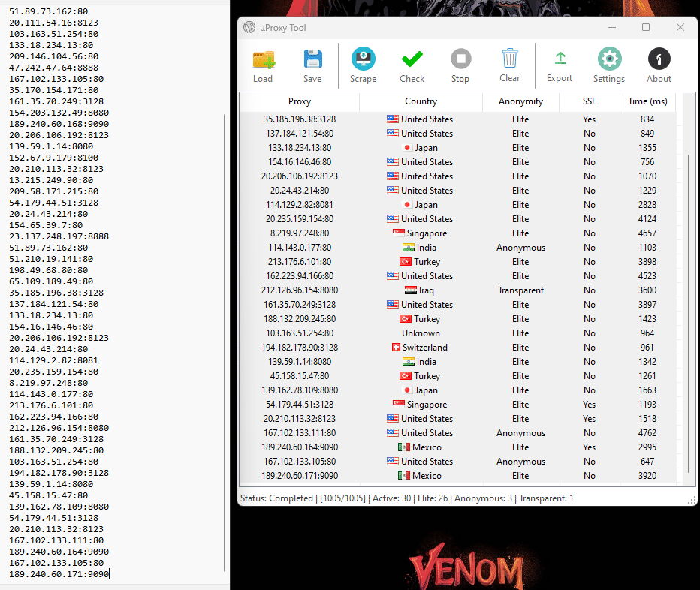The height and width of the screenshot is (590, 700).
Task: Select proxy row 35.185.196.38:3128 in table
Action: 458,119
